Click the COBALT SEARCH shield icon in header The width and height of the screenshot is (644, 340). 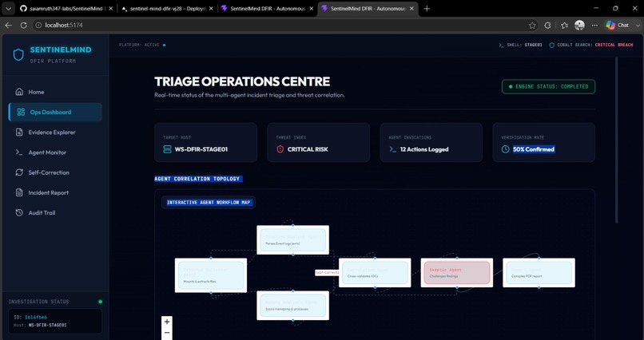click(x=552, y=45)
